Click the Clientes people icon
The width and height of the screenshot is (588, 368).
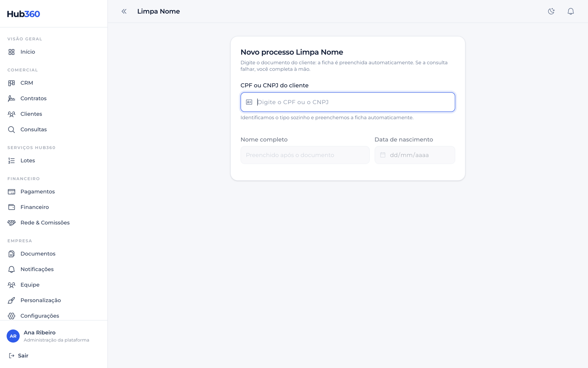(11, 114)
